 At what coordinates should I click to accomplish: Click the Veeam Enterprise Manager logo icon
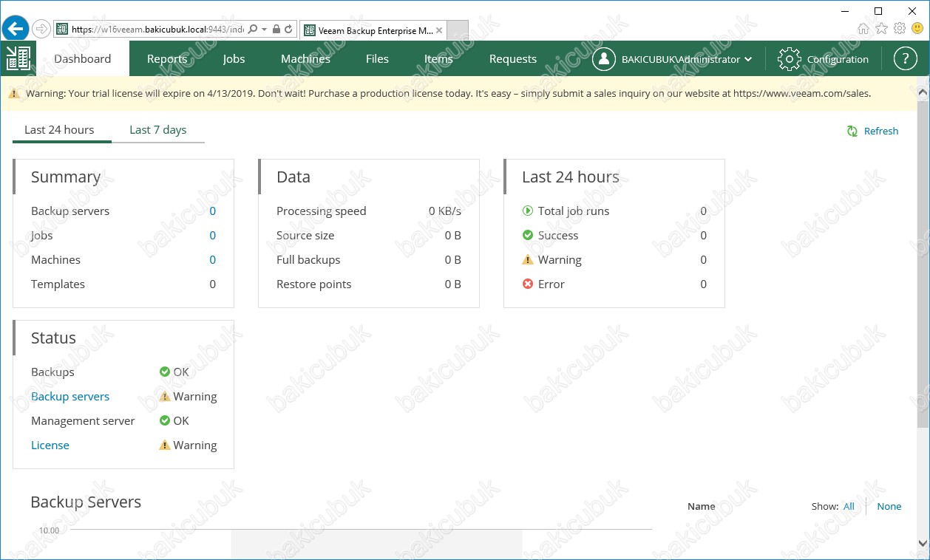[18, 58]
